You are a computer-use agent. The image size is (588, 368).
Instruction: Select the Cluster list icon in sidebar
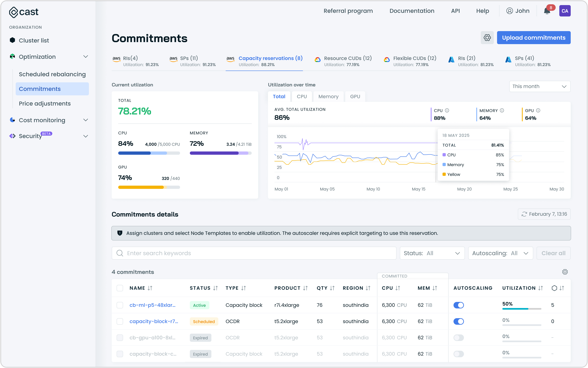12,40
